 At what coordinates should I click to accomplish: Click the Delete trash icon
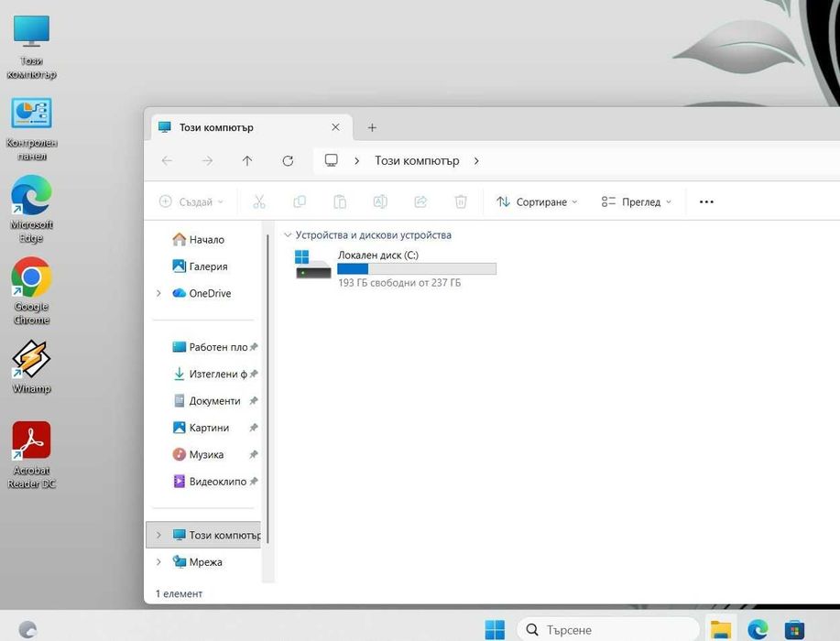click(x=461, y=201)
